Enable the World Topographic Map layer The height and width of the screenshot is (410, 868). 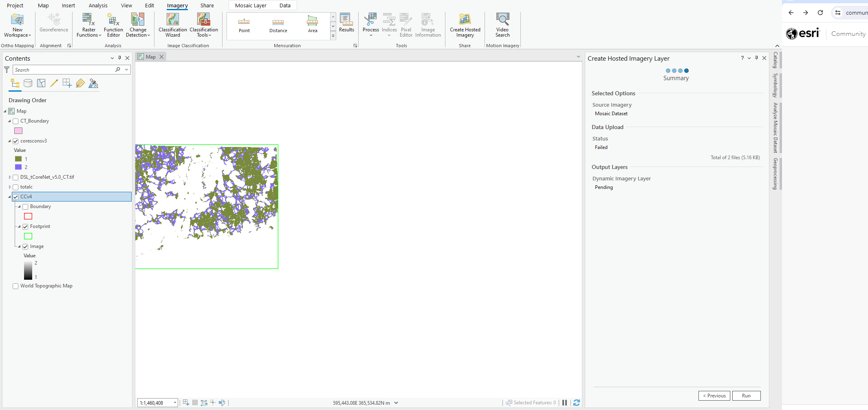15,286
